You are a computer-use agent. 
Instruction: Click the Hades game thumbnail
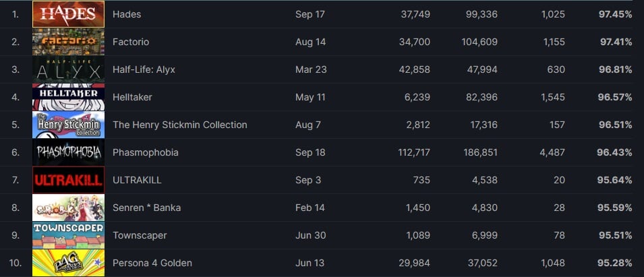68,14
